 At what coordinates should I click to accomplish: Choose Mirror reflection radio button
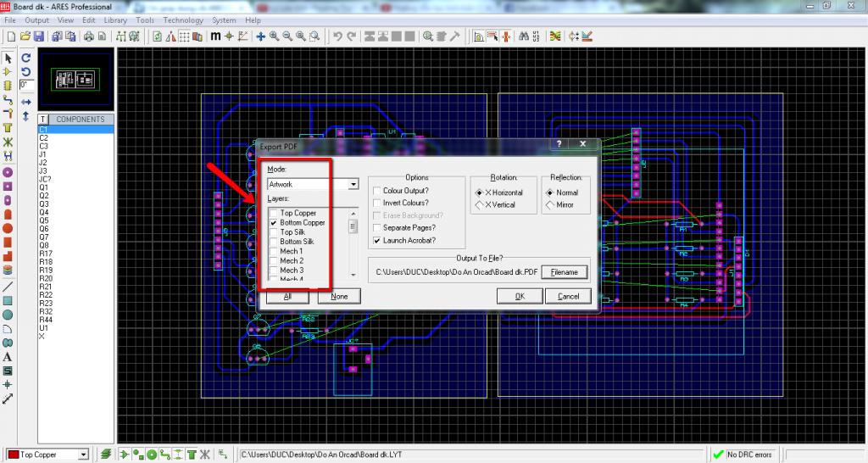551,205
